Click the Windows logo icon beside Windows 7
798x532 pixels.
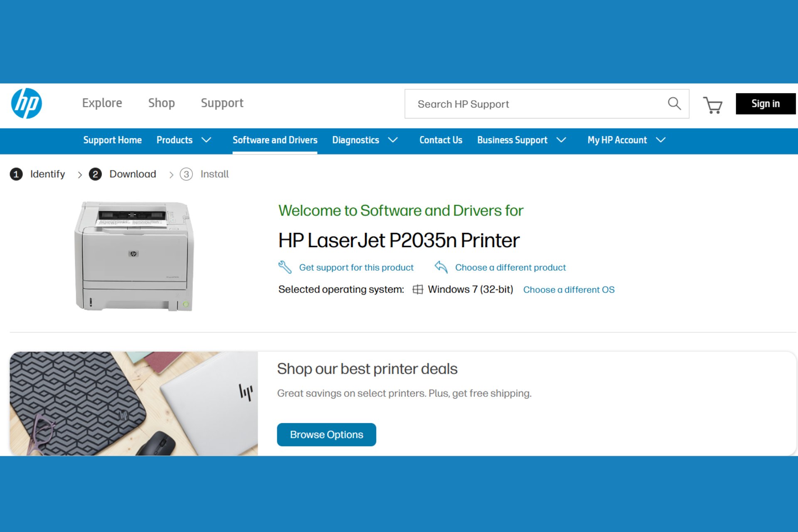point(418,289)
